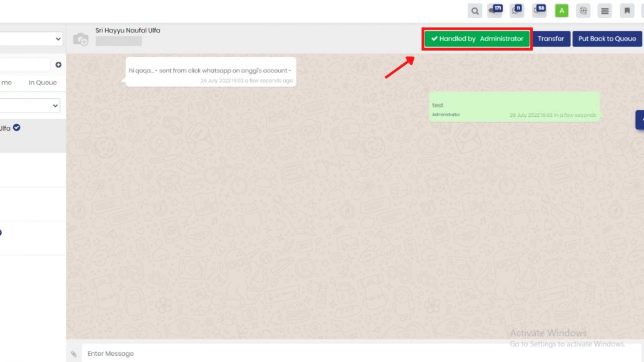Click the blue verified check beside Ulfa

pyautogui.click(x=16, y=128)
